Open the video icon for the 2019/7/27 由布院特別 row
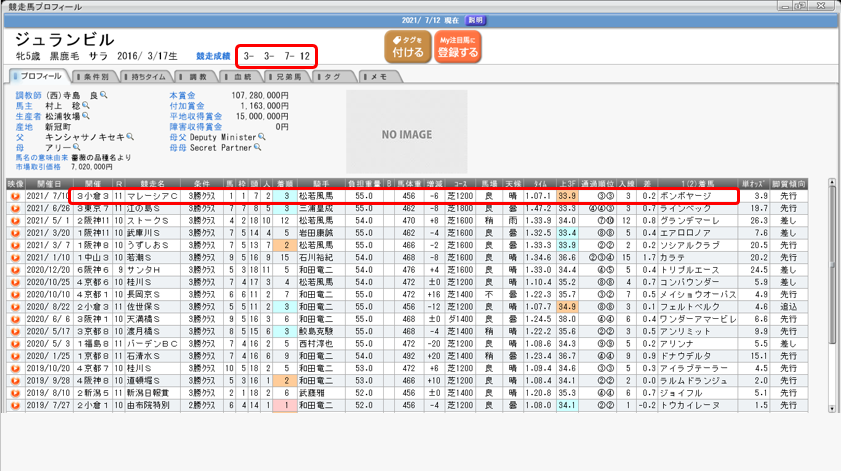Image resolution: width=841 pixels, height=471 pixels. click(x=14, y=406)
